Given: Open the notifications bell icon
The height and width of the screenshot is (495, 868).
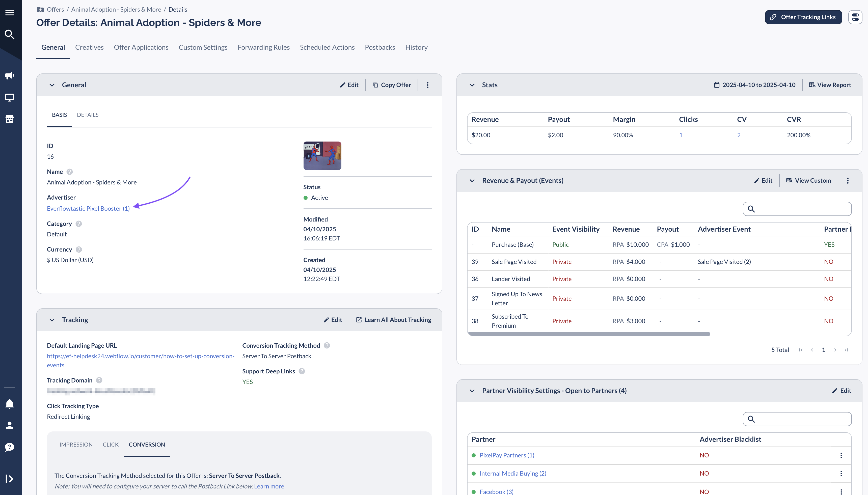Looking at the screenshot, I should (x=10, y=404).
